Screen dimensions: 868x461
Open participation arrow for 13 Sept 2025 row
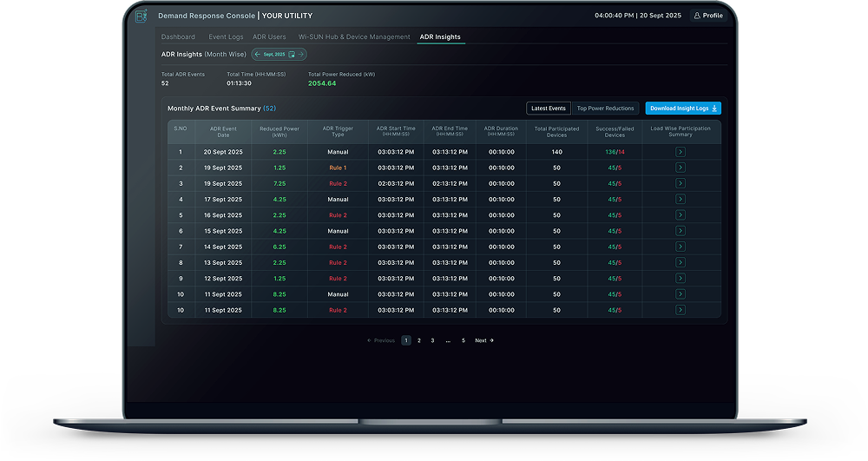681,262
